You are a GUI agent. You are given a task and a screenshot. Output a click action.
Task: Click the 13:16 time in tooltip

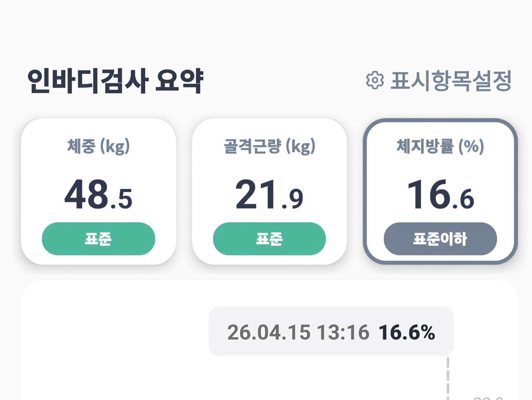point(343,332)
